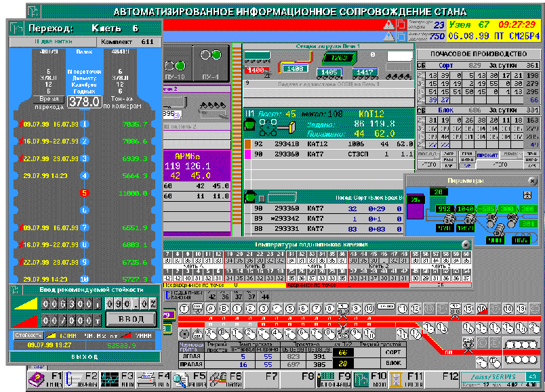The image size is (545, 392).
Task: Close the Температуры подшипников качения panel
Action: point(465,245)
